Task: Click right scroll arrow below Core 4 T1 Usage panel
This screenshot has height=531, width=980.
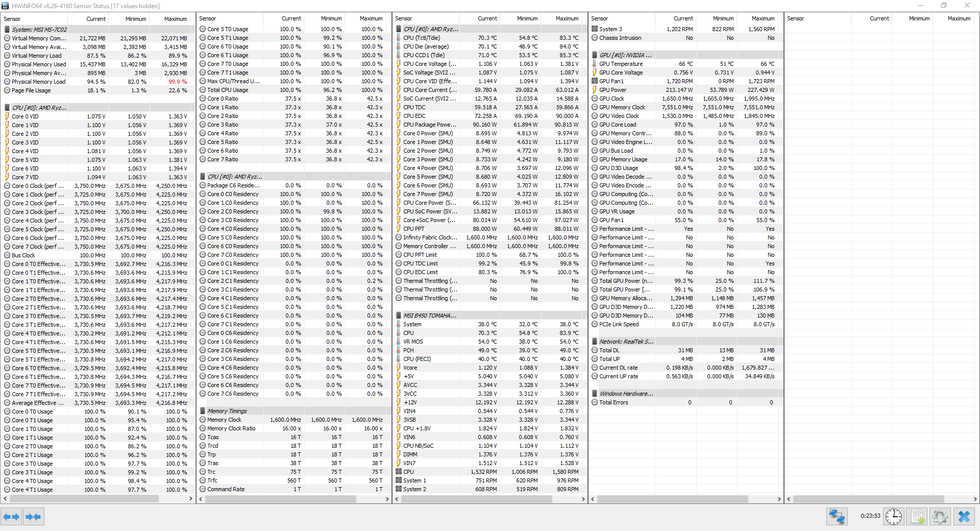Action: (191, 499)
